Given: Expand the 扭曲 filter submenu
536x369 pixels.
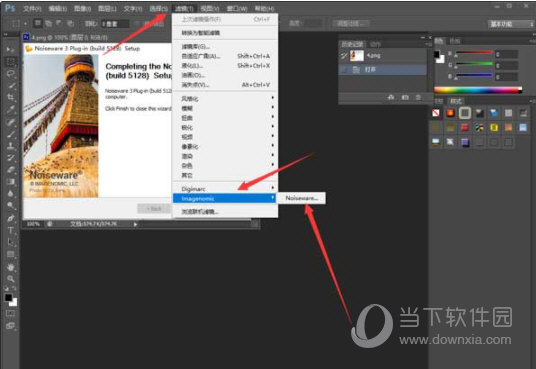Looking at the screenshot, I should [x=225, y=118].
